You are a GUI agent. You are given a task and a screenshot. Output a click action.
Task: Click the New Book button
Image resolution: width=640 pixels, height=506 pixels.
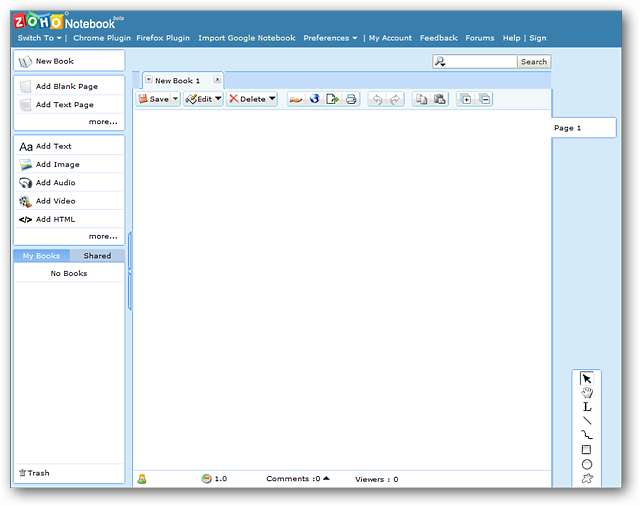[55, 61]
